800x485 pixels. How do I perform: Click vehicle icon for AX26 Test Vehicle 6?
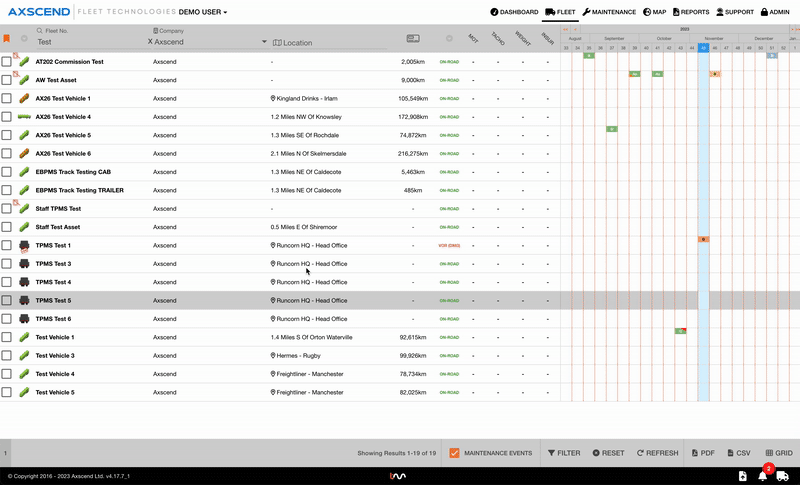[x=24, y=154]
